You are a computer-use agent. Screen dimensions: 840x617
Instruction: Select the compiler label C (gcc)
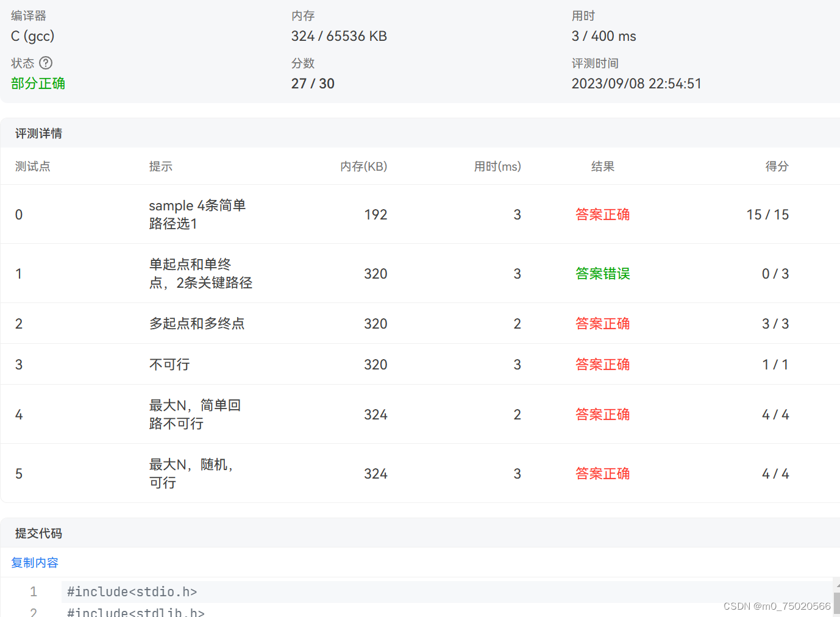tap(32, 36)
